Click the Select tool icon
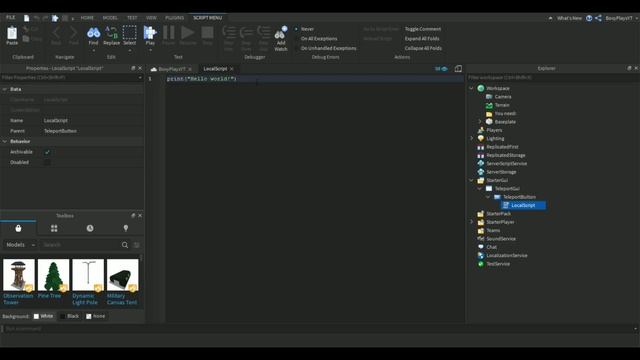 (x=129, y=33)
